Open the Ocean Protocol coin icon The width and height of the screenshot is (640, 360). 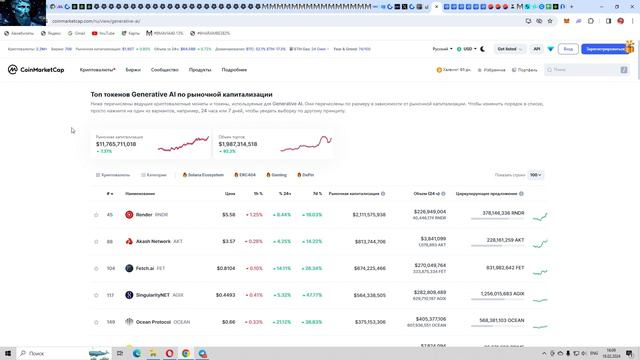pyautogui.click(x=129, y=322)
